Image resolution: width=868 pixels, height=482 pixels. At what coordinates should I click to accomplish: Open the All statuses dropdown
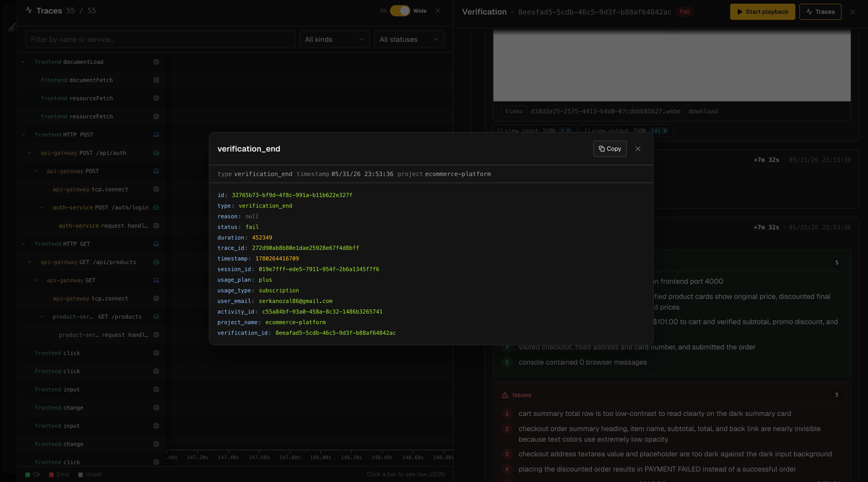tap(409, 39)
